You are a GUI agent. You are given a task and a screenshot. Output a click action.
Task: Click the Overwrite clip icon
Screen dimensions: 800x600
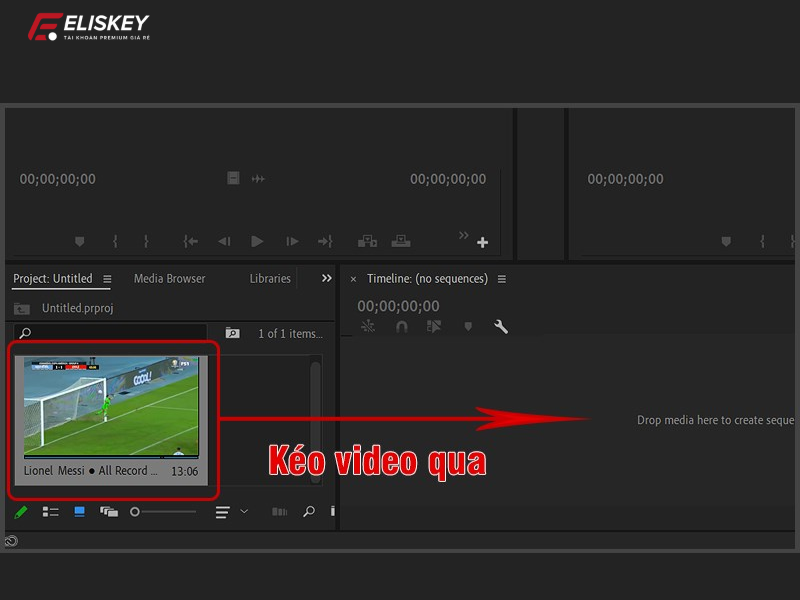401,241
